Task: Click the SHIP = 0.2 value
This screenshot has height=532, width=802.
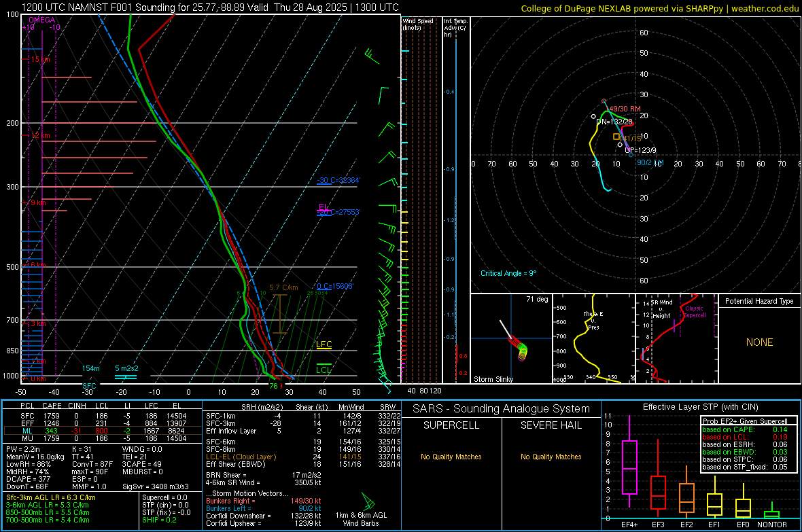Action: coord(159,520)
